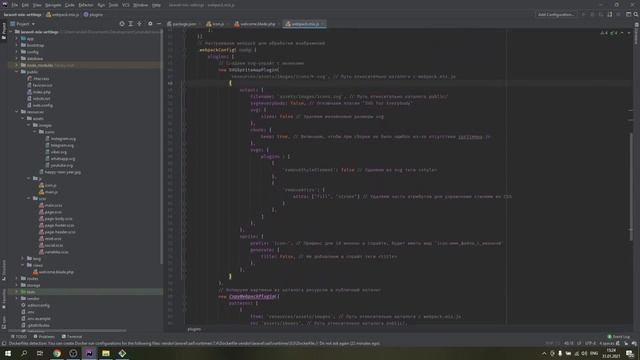Image resolution: width=640 pixels, height=360 pixels.
Task: Hide the Project panel with minus icon
Action: (x=159, y=24)
